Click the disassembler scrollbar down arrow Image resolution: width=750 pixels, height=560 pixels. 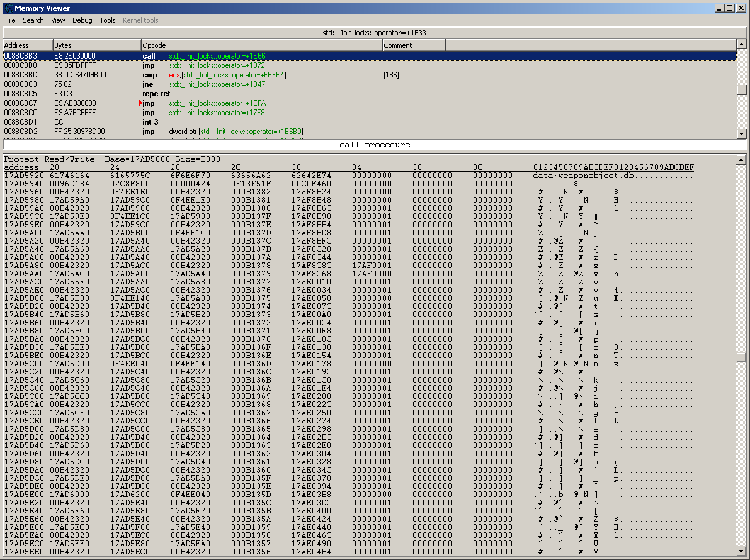coord(742,133)
